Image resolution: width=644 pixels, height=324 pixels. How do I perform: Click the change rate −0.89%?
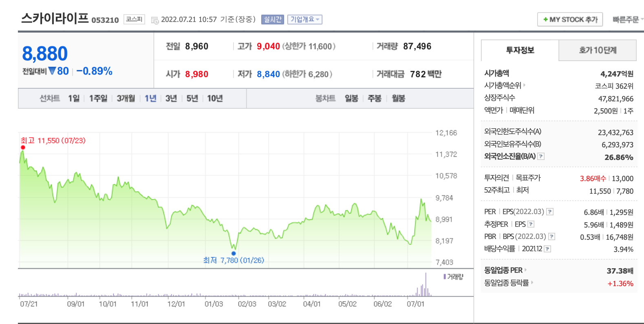pyautogui.click(x=94, y=71)
